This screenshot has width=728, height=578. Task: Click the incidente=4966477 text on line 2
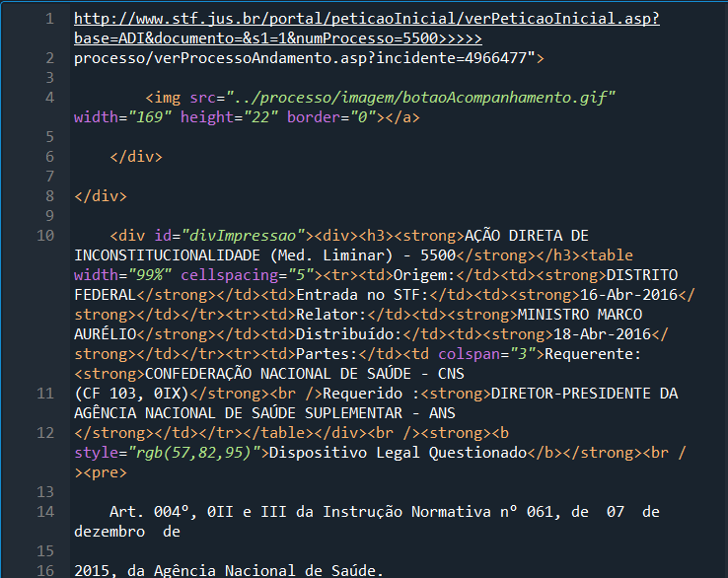coord(452,58)
